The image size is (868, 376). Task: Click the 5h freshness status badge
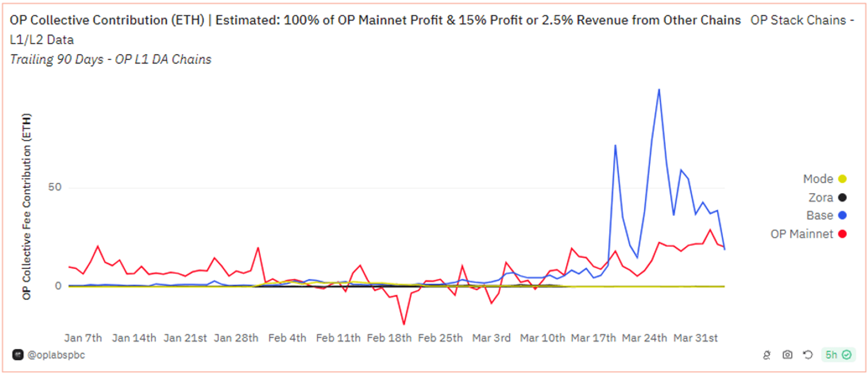[839, 355]
